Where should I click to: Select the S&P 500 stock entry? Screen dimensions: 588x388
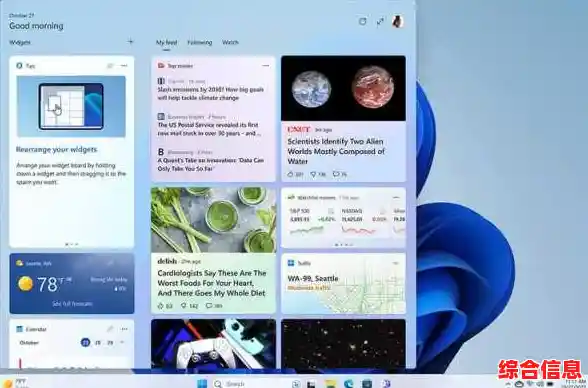(311, 221)
